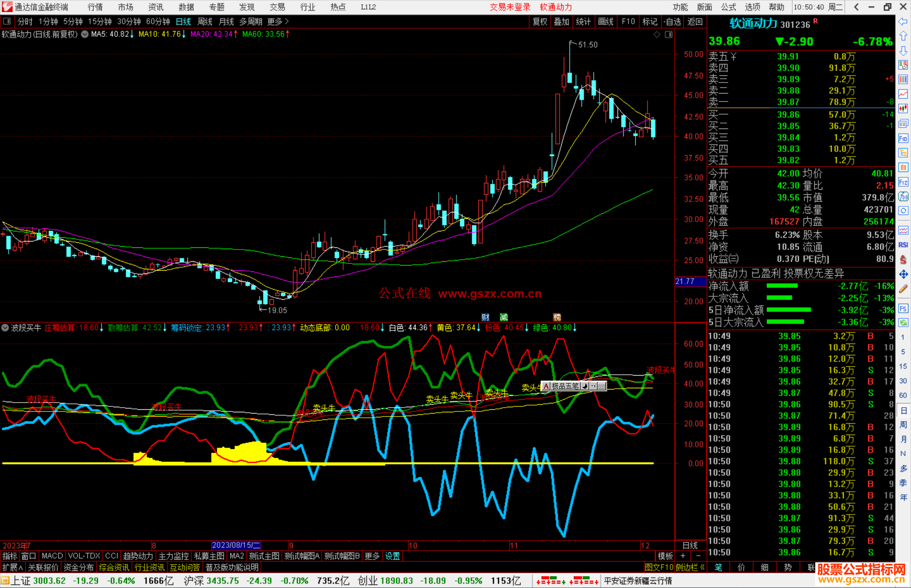
Task: Open the 模板 template dropdown
Action: (x=665, y=556)
